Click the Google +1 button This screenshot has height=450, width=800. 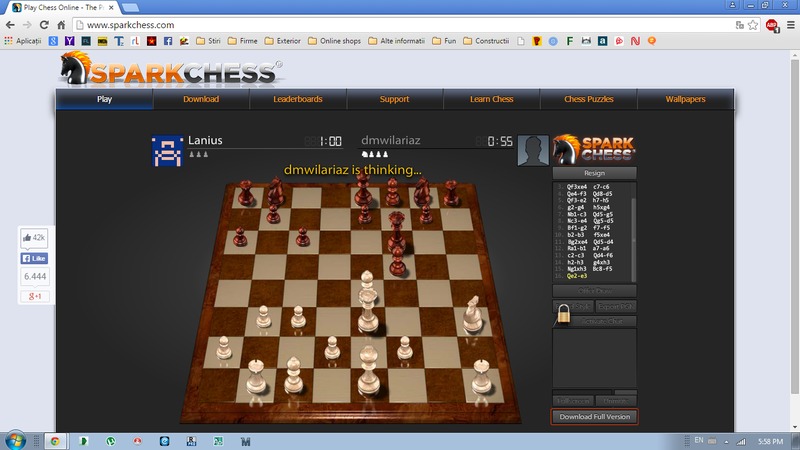tap(34, 296)
